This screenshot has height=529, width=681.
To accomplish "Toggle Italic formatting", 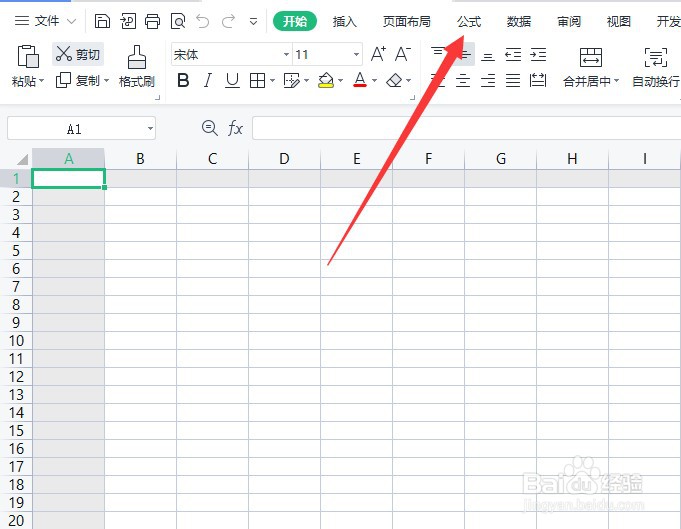I will click(x=208, y=80).
